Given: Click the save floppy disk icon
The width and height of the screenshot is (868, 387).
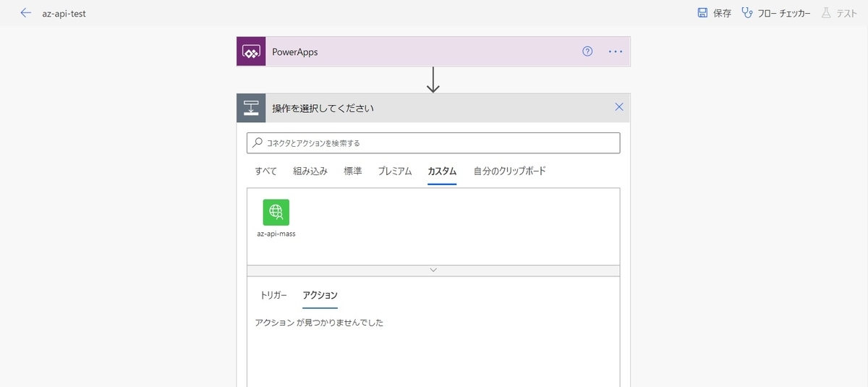Looking at the screenshot, I should [x=702, y=13].
